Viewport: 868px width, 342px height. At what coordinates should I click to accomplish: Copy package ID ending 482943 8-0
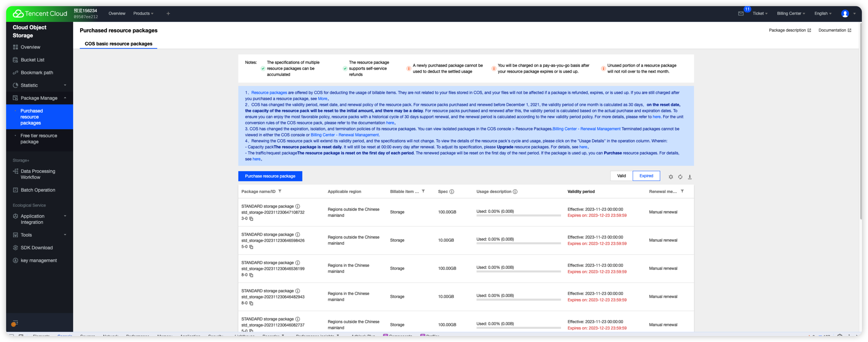pos(251,303)
